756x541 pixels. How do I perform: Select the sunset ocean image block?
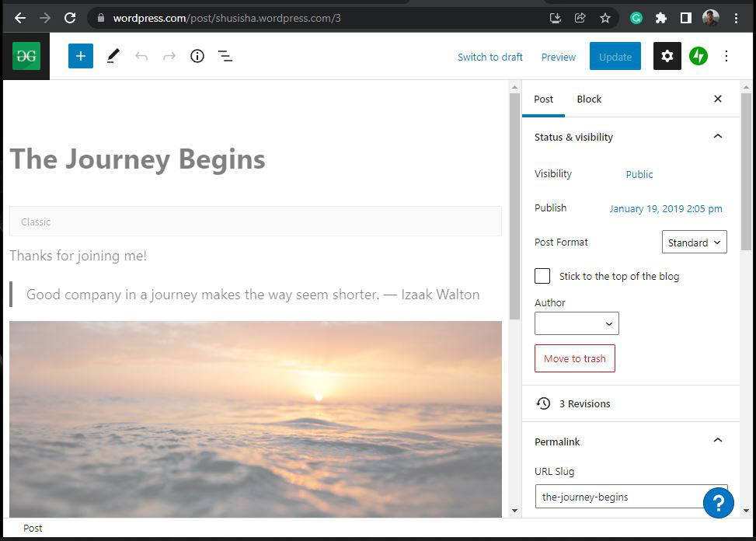click(256, 420)
